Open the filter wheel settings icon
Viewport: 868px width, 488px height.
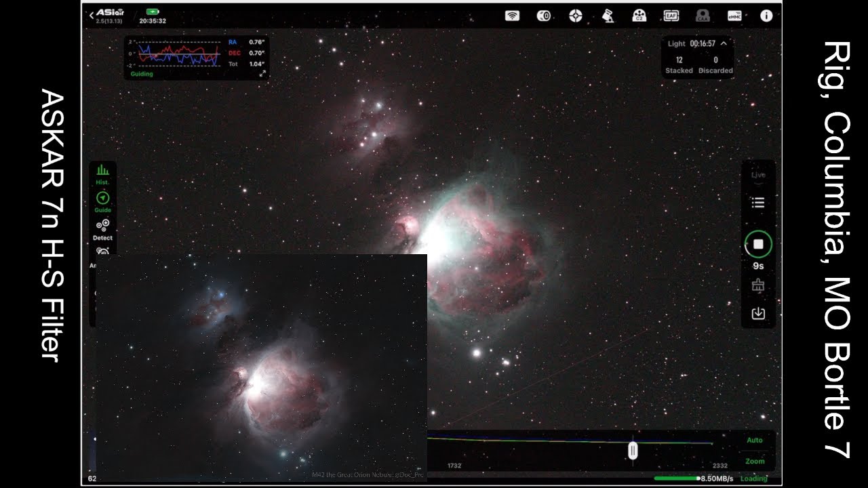[x=639, y=16]
